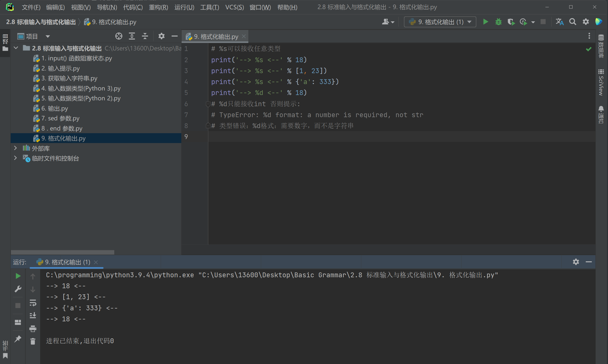
Task: Open the 通知 notifications panel
Action: 601,115
